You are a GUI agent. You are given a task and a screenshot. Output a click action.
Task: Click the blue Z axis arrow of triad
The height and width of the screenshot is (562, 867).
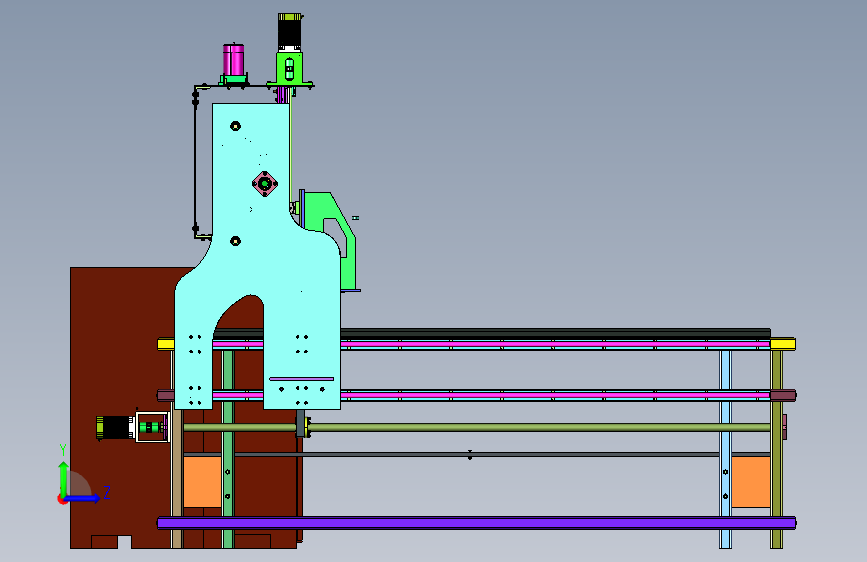pos(82,498)
